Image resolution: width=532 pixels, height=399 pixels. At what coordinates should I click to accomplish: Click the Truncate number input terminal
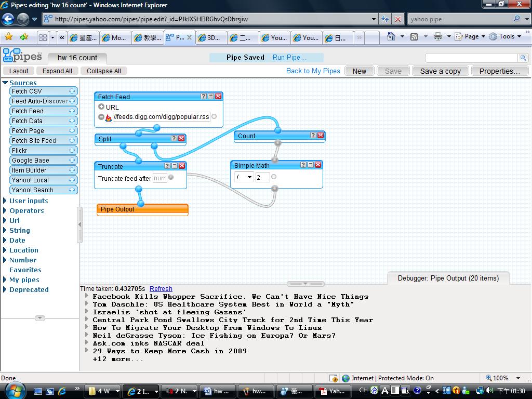(171, 177)
